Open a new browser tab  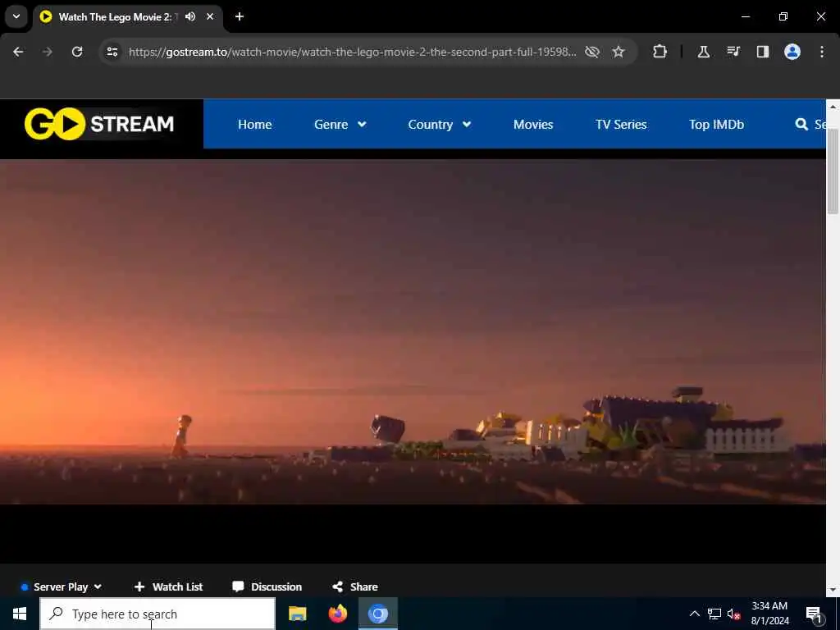click(240, 16)
